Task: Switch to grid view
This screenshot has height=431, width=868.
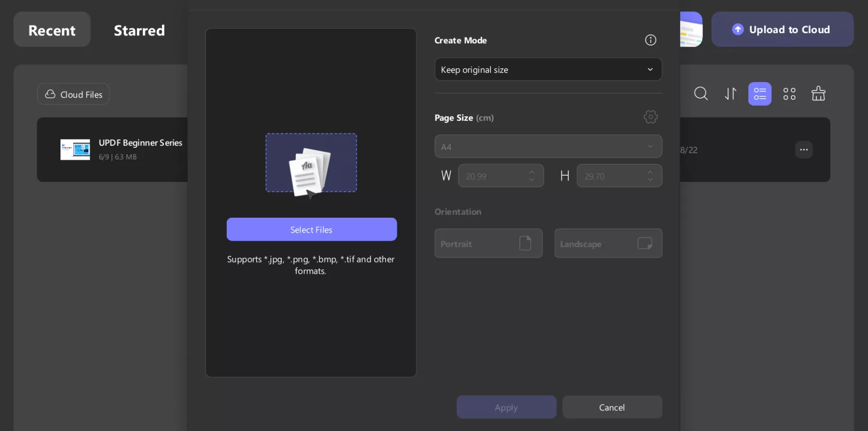Action: point(789,93)
